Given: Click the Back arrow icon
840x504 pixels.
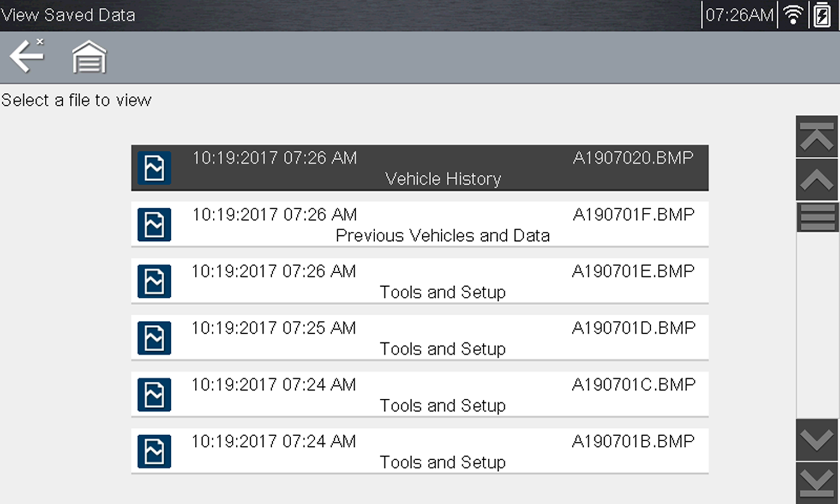Looking at the screenshot, I should (26, 56).
